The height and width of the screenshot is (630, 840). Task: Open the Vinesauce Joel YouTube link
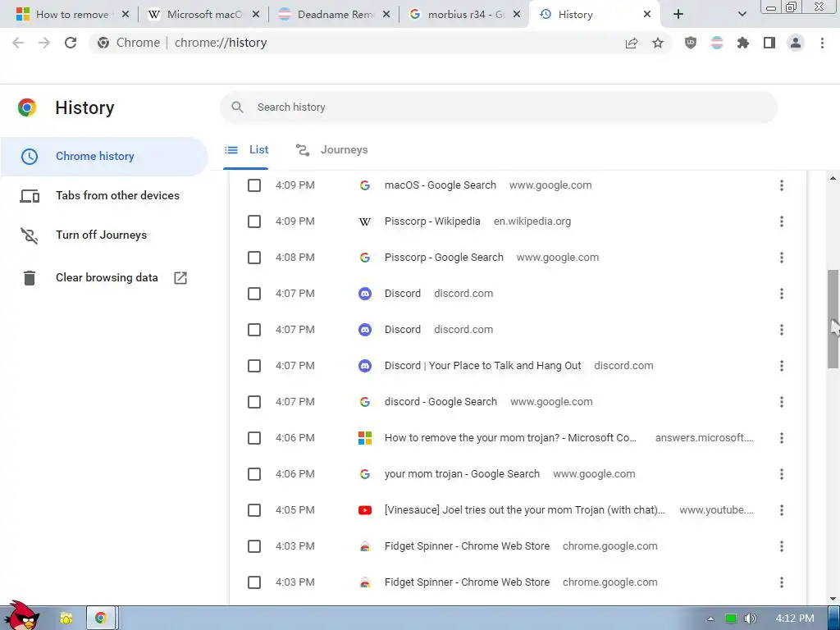click(524, 510)
